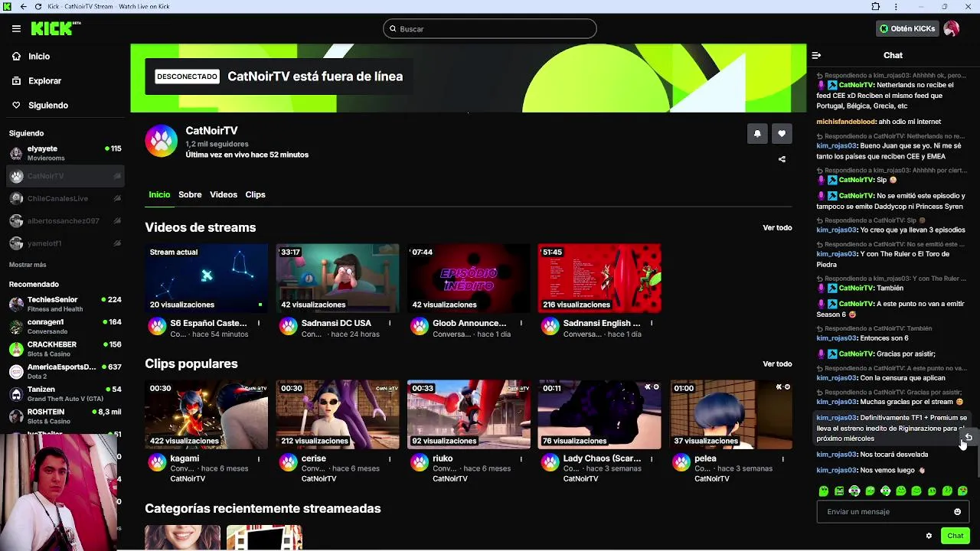Select the Clips channel tab

point(255,194)
